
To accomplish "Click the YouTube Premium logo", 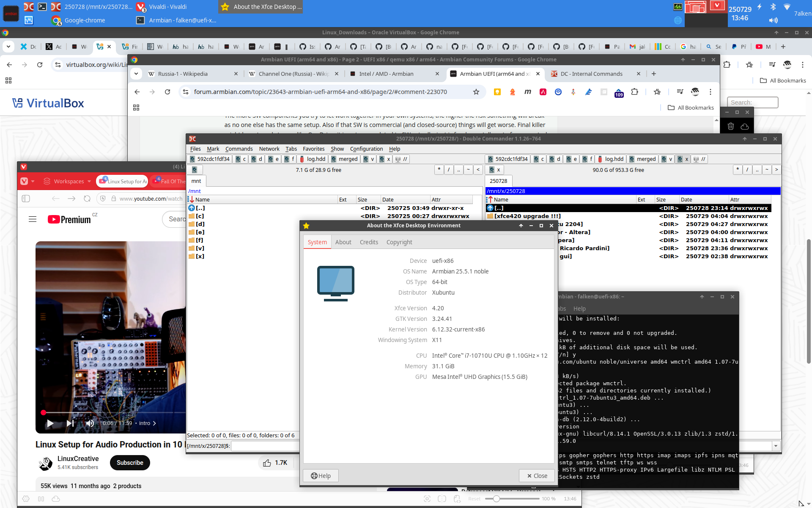I will 69,219.
